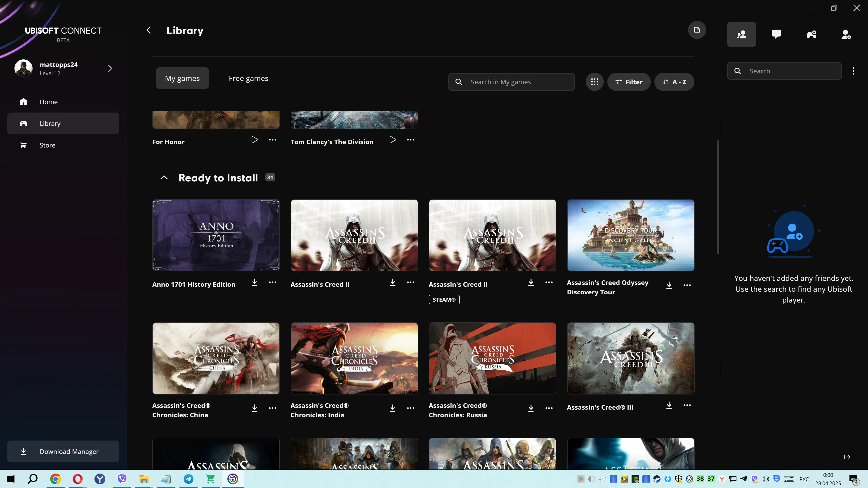Open more options for Odyssey Discovery Tour
Image resolution: width=868 pixels, height=488 pixels.
click(687, 285)
